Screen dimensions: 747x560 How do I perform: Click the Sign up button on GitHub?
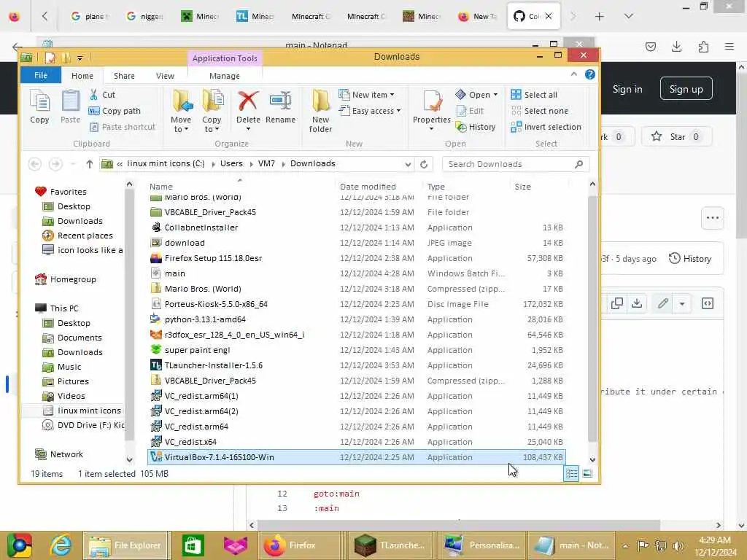(x=686, y=88)
